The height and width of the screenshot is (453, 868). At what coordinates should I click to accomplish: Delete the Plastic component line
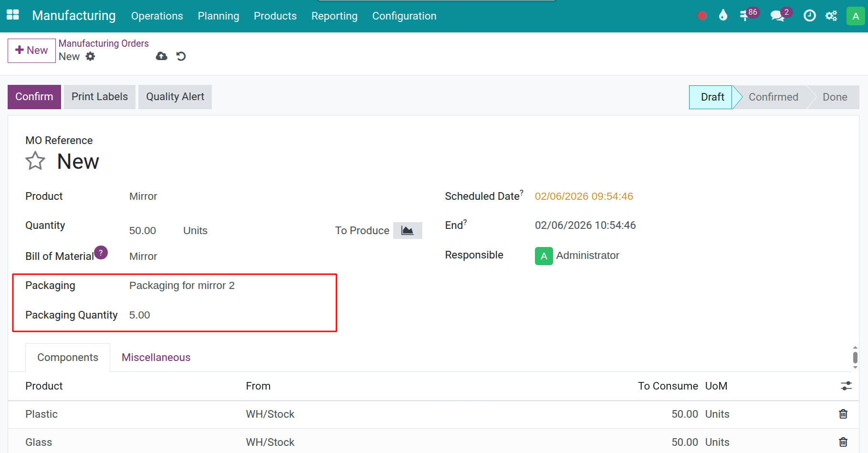(843, 414)
